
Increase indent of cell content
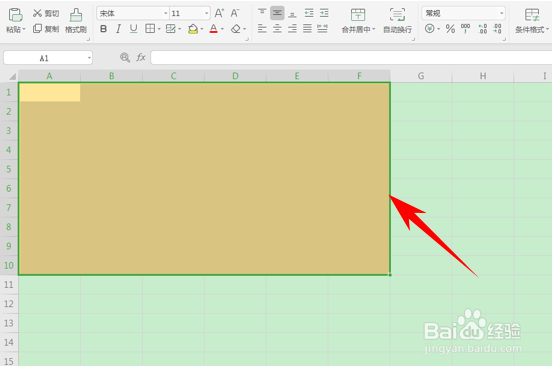[324, 13]
